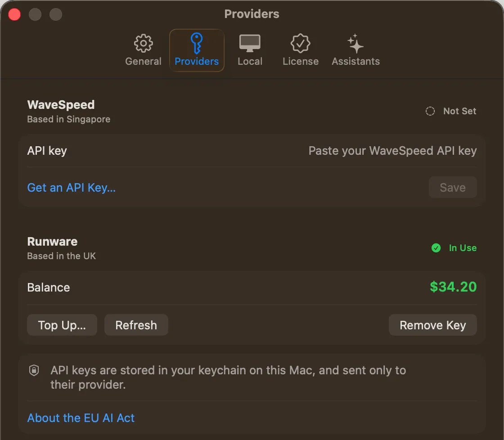Click the 'API key' row label
Viewport: 504px width, 440px height.
tap(47, 151)
